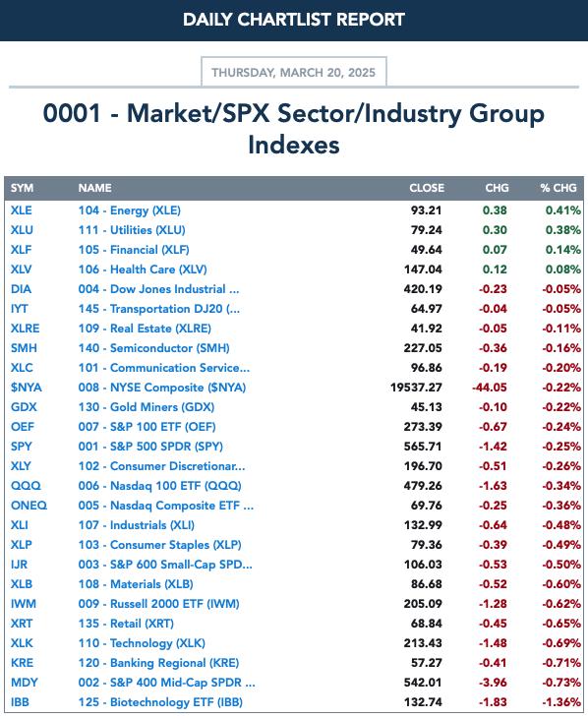Select the $NYA symbol link
Screen dimensions: 588x719
tap(27, 388)
